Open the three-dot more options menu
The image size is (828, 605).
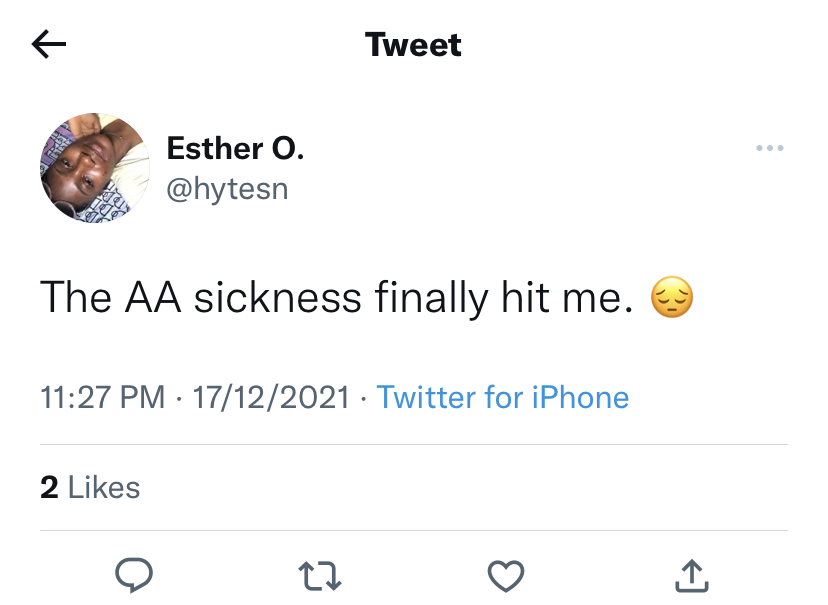click(x=769, y=149)
